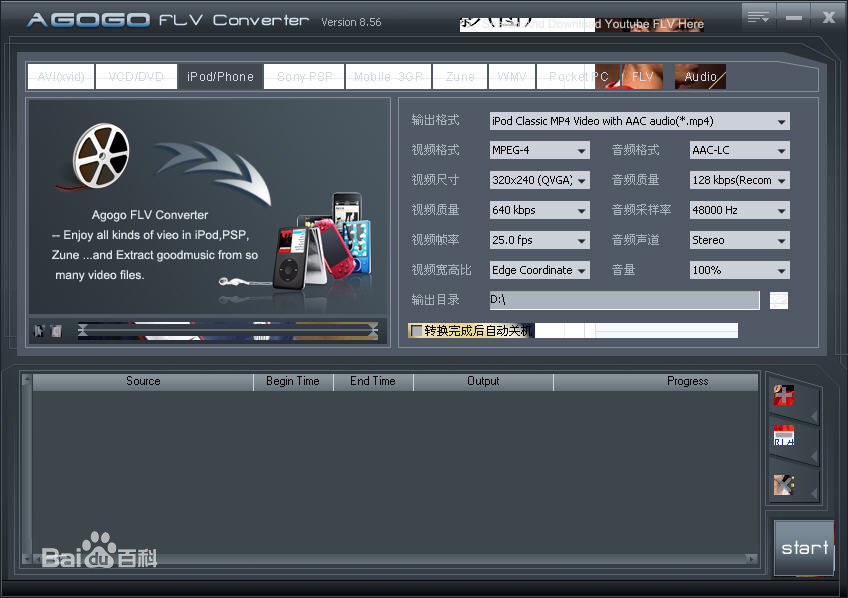Click the End Time column header
Viewport: 848px width, 598px height.
click(373, 381)
